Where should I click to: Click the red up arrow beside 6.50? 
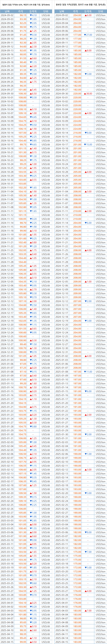[x=31, y=94]
